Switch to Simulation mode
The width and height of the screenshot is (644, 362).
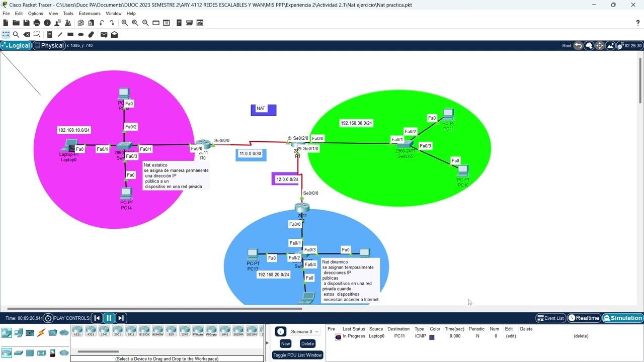tap(623, 318)
